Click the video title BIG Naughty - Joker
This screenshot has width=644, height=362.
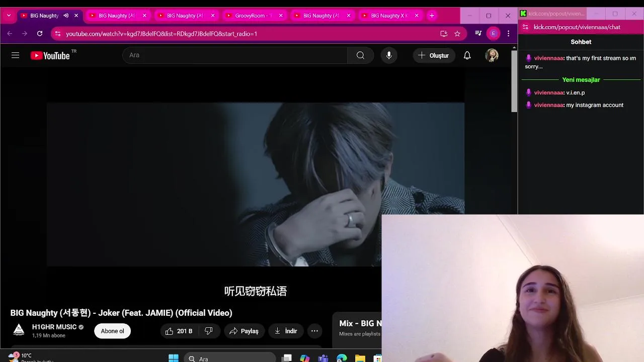click(x=121, y=313)
